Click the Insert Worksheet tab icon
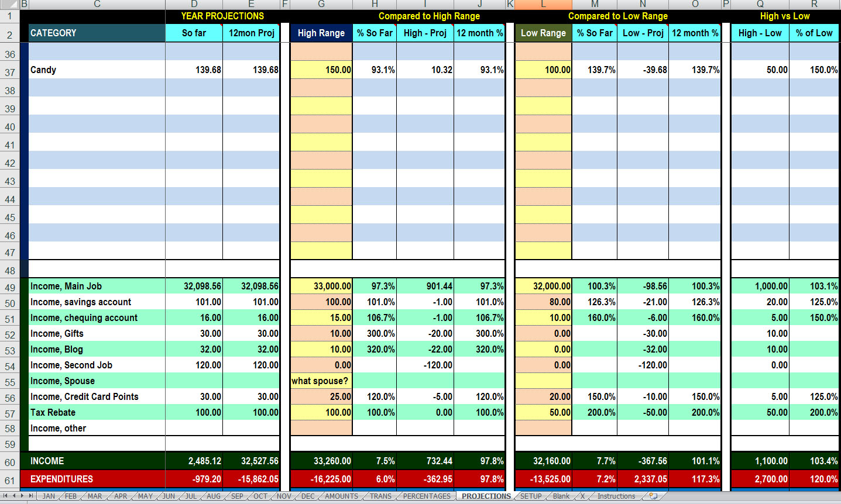This screenshot has width=841, height=504. click(x=653, y=496)
